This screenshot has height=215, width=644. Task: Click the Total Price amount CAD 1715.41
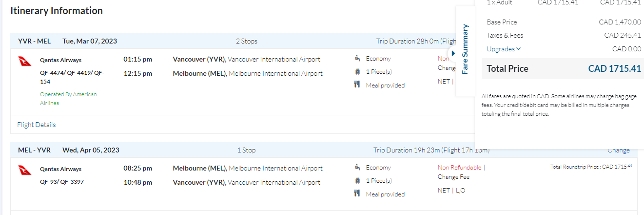[x=614, y=69]
